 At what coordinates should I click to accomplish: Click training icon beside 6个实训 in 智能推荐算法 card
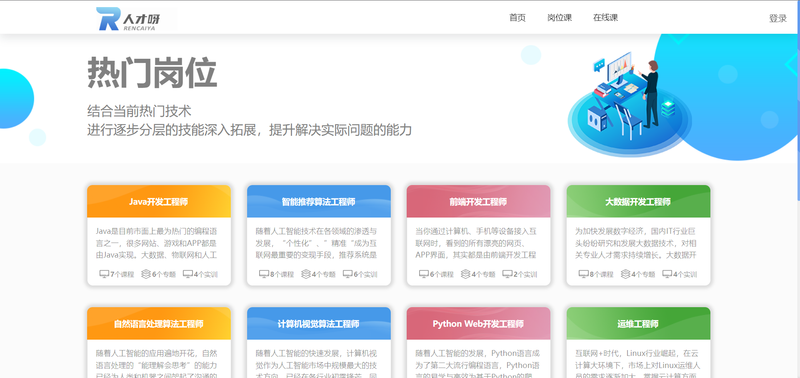click(347, 274)
